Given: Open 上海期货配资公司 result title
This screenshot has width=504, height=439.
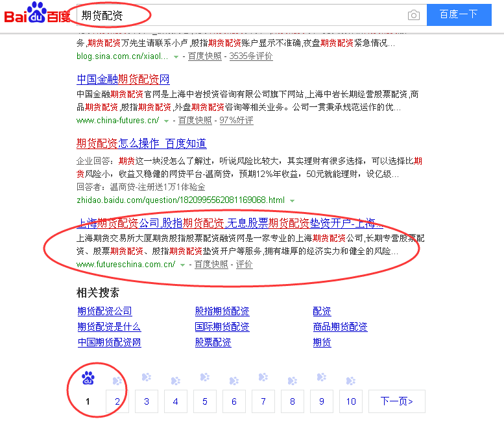Looking at the screenshot, I should click(x=230, y=223).
